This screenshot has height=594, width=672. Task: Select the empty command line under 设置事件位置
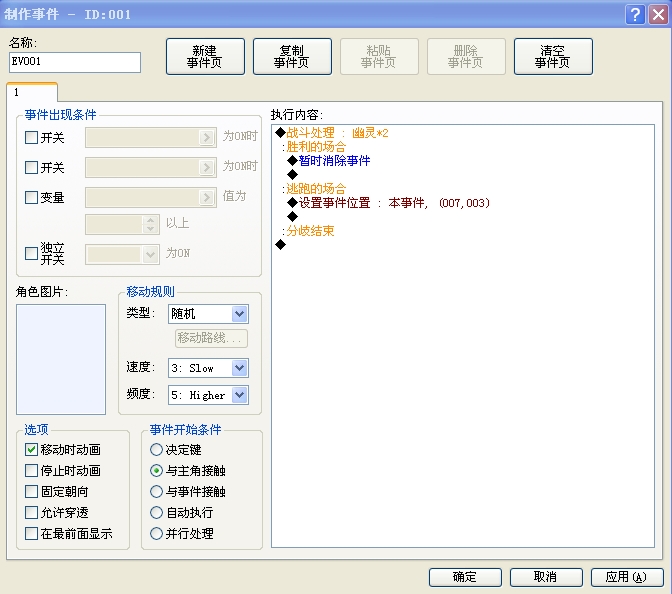click(293, 217)
